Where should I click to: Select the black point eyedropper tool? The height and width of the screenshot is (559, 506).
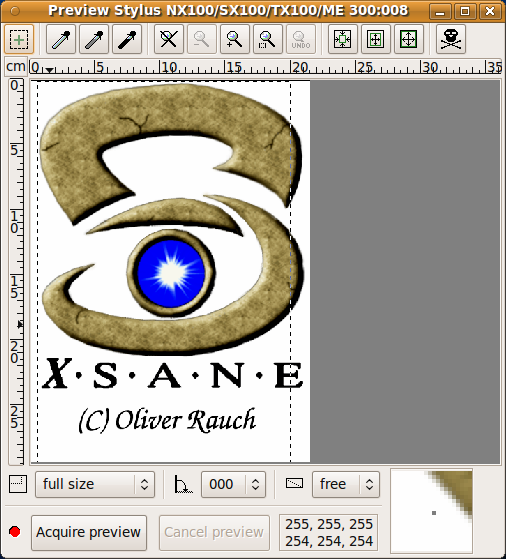127,39
